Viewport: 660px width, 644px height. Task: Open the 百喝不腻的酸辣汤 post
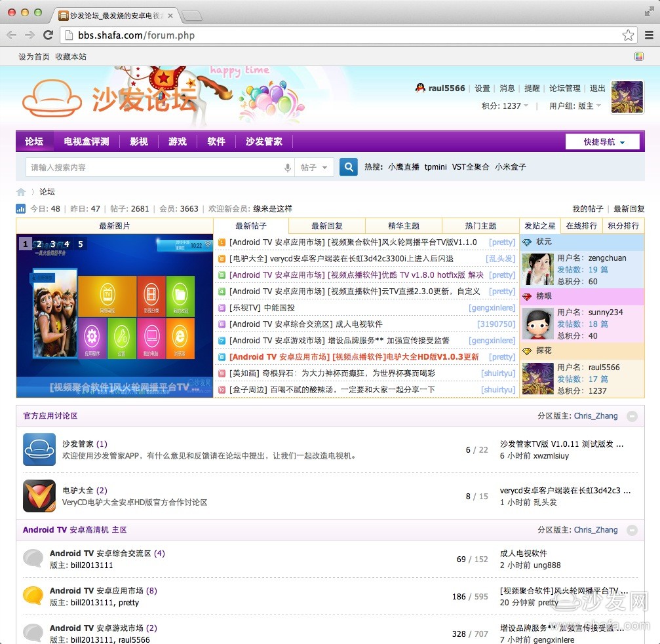point(353,390)
